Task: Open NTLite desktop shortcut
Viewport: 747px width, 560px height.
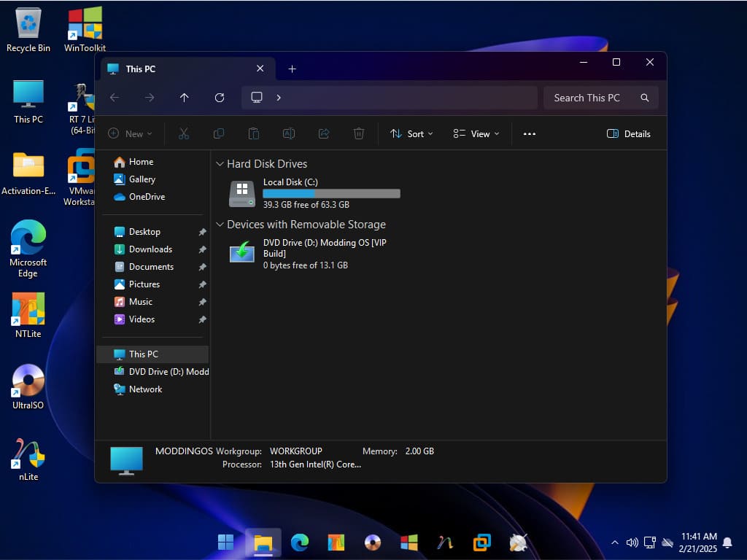Action: pyautogui.click(x=28, y=315)
